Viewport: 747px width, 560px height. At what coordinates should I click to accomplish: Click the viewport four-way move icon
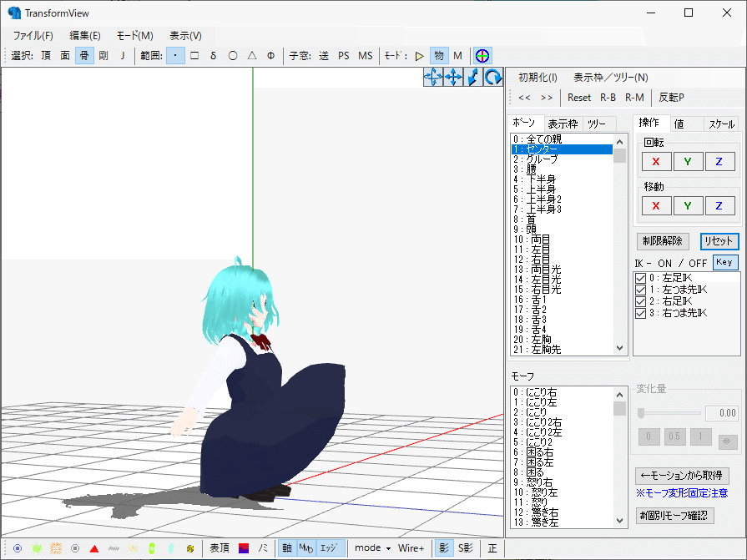453,77
